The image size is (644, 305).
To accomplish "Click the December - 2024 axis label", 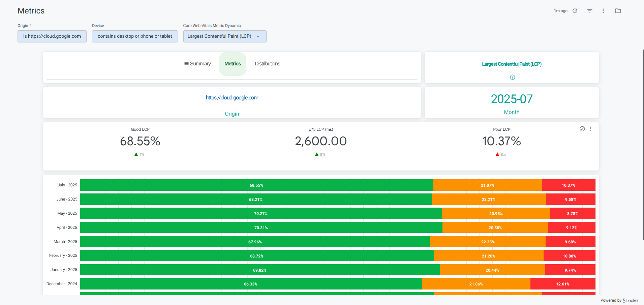I will (x=62, y=284).
